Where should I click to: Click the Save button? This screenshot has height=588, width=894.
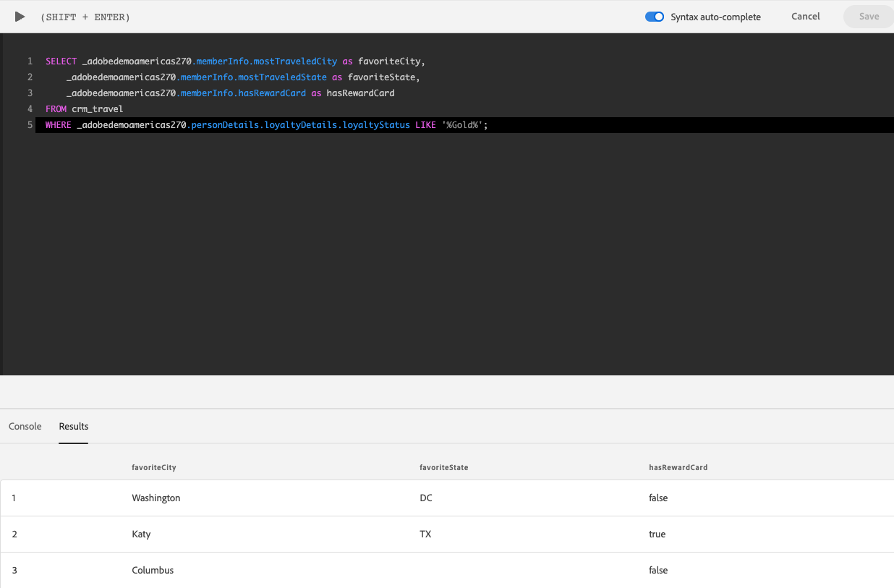(x=869, y=17)
